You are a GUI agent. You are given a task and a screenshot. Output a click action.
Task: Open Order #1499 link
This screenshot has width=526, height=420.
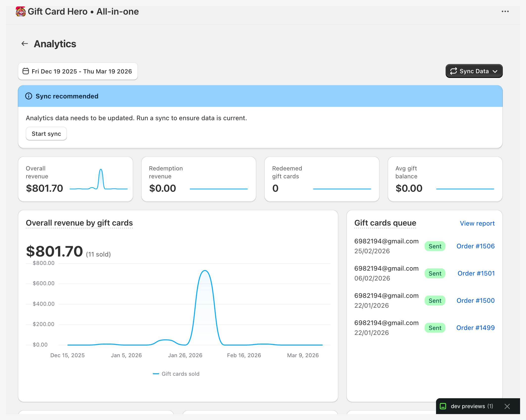click(x=475, y=328)
